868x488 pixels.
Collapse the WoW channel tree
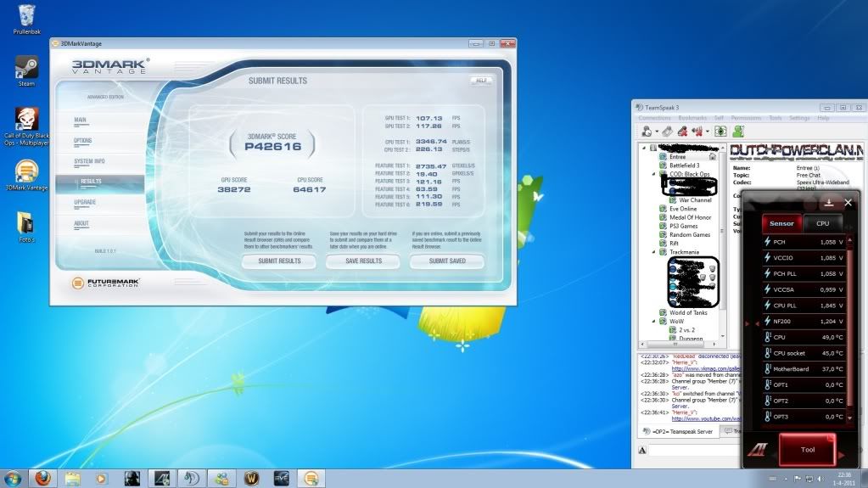653,322
